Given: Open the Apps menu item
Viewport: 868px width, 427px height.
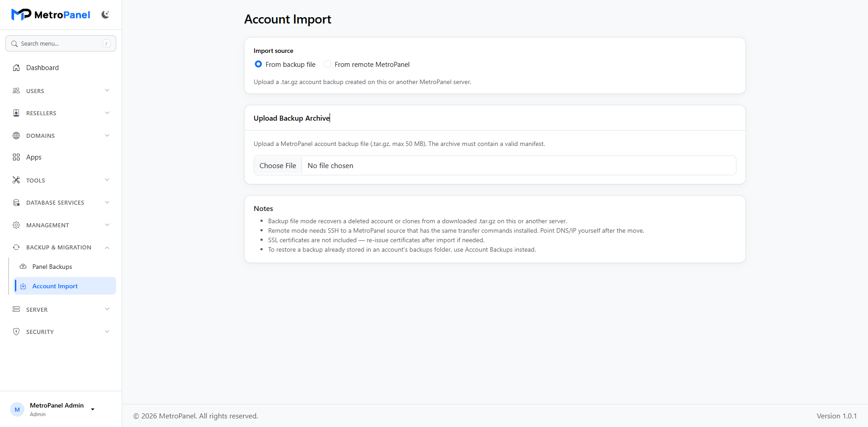Looking at the screenshot, I should coord(61,157).
